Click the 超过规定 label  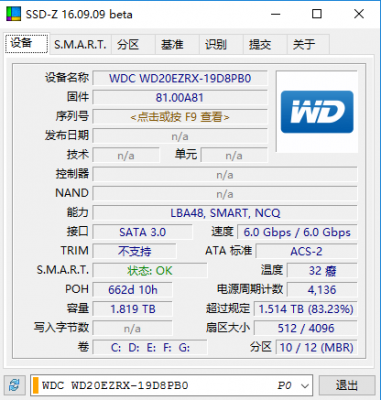tap(228, 308)
